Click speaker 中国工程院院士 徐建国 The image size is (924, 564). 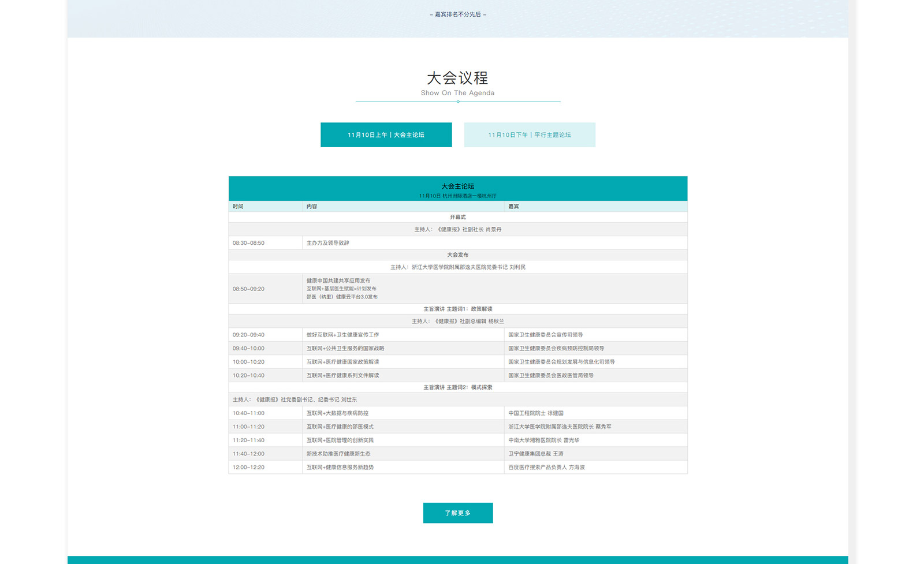pos(535,413)
